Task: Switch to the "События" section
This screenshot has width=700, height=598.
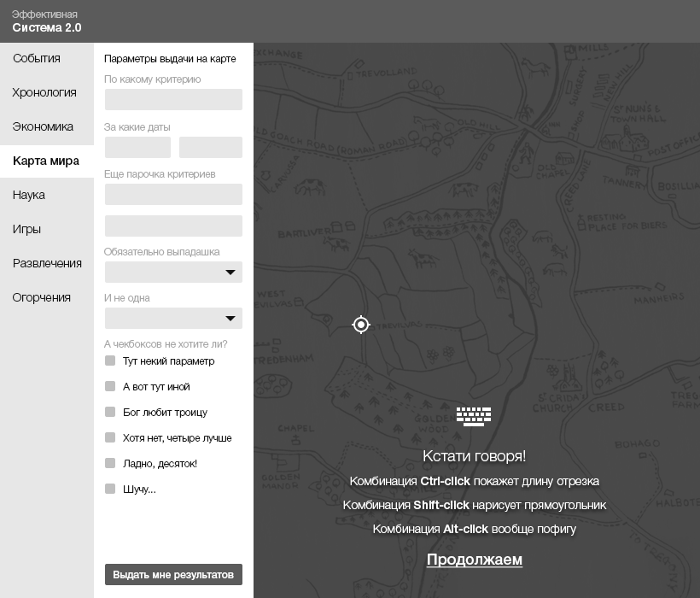Action: (35, 59)
